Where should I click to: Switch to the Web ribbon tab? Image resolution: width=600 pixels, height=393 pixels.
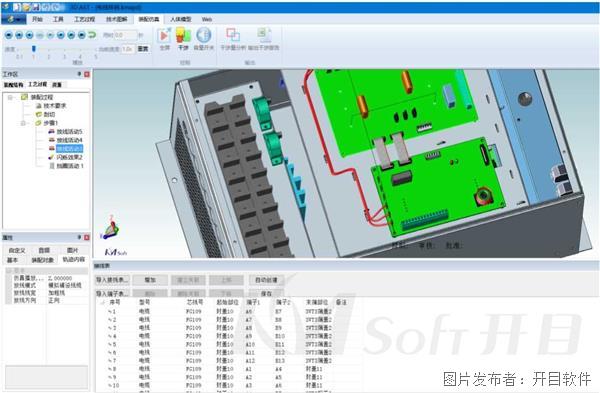pyautogui.click(x=207, y=19)
